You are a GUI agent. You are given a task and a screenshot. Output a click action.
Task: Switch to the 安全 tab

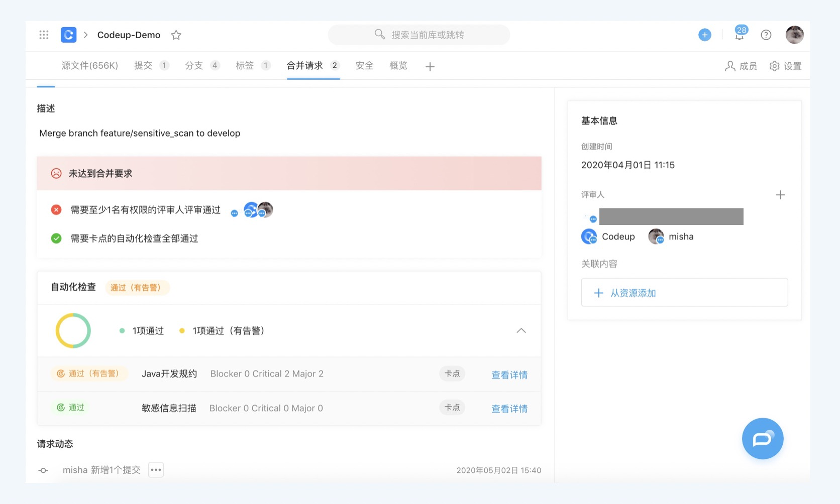tap(364, 65)
